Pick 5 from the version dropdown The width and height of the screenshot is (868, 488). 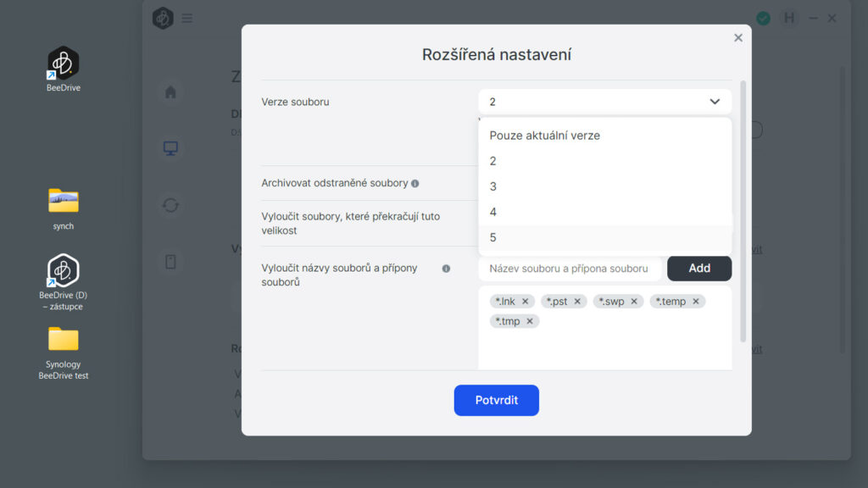click(x=493, y=237)
